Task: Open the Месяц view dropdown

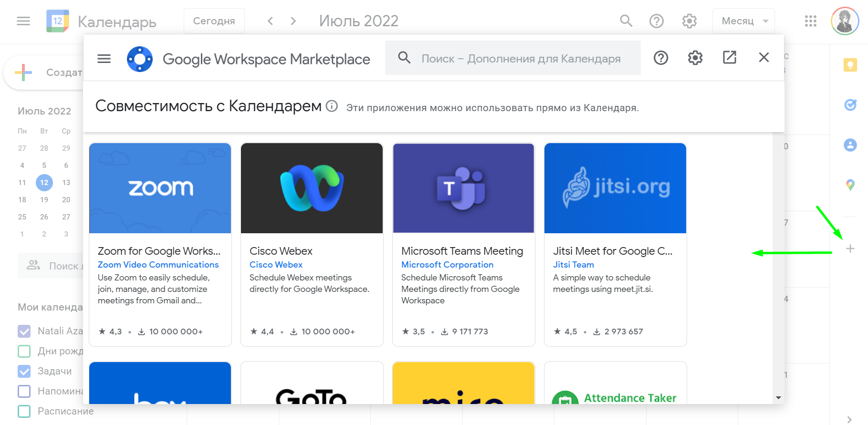Action: pyautogui.click(x=743, y=21)
